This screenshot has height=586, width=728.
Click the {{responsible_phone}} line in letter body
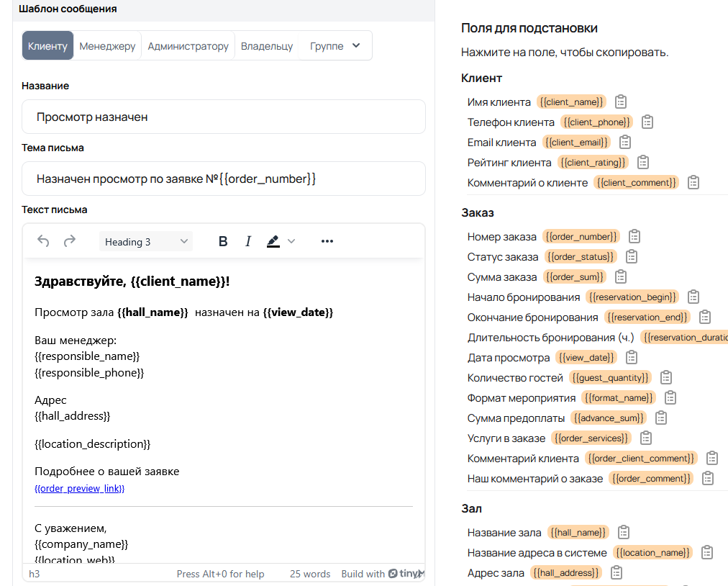(x=89, y=373)
